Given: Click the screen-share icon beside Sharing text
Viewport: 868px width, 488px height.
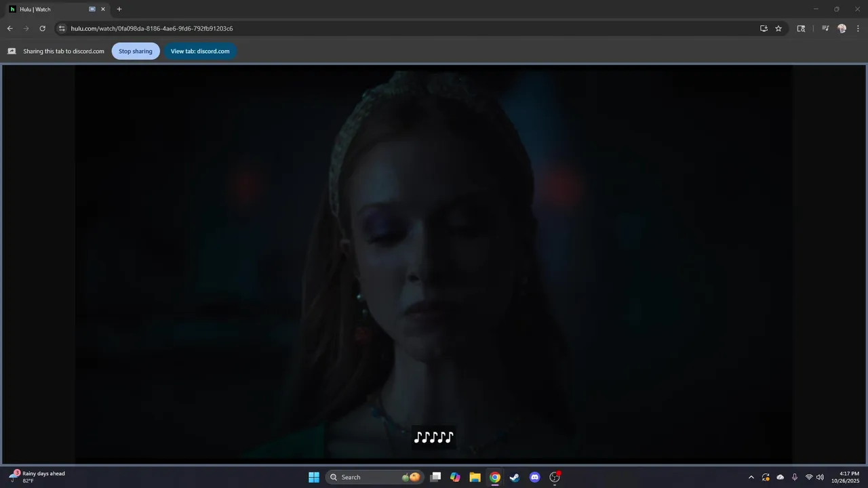Looking at the screenshot, I should (x=12, y=51).
